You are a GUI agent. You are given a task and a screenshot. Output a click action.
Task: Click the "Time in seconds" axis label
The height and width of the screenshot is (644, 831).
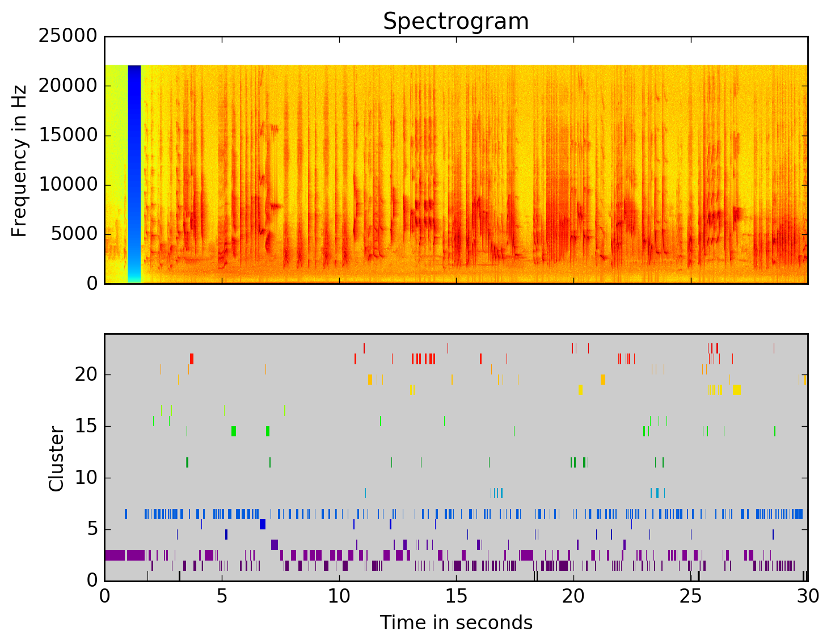456,623
